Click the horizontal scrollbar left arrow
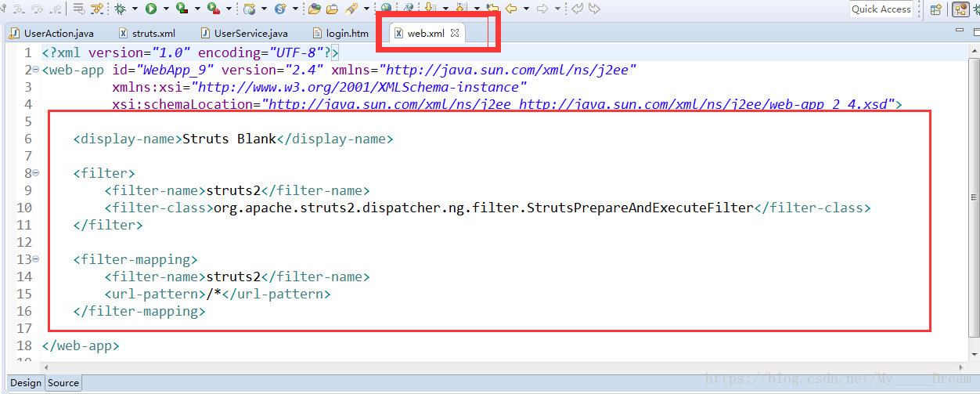The width and height of the screenshot is (980, 394). pos(45,367)
